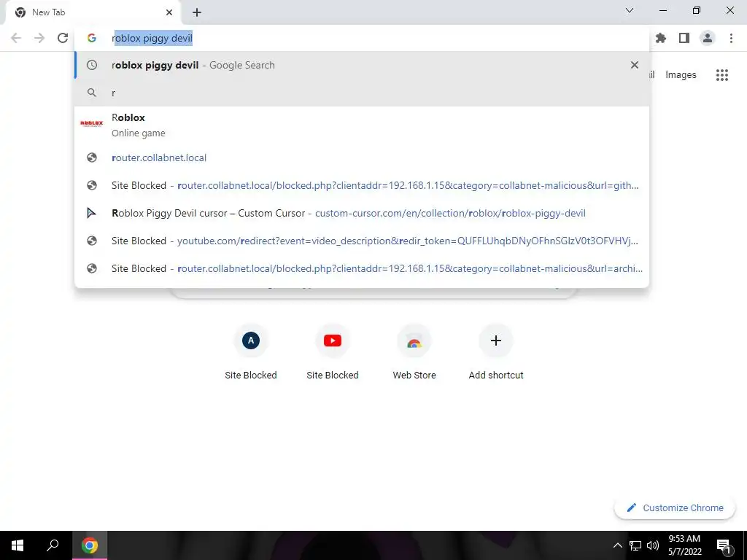This screenshot has width=747, height=560.
Task: Toggle the side panel icon
Action: (x=684, y=38)
